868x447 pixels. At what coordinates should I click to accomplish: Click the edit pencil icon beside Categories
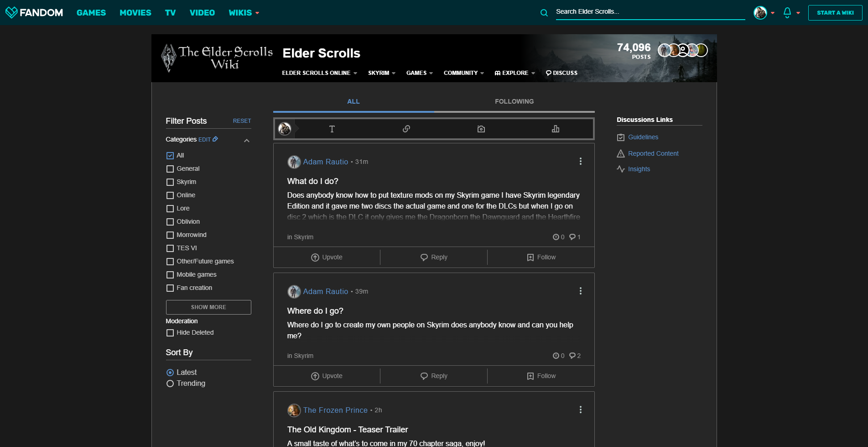(x=215, y=139)
